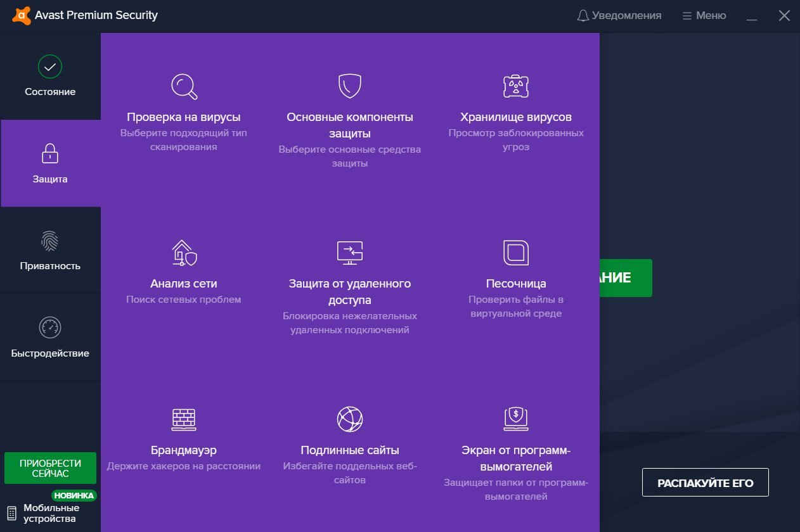The height and width of the screenshot is (532, 800).
Task: Click the padlock protection icon
Action: pos(50,153)
